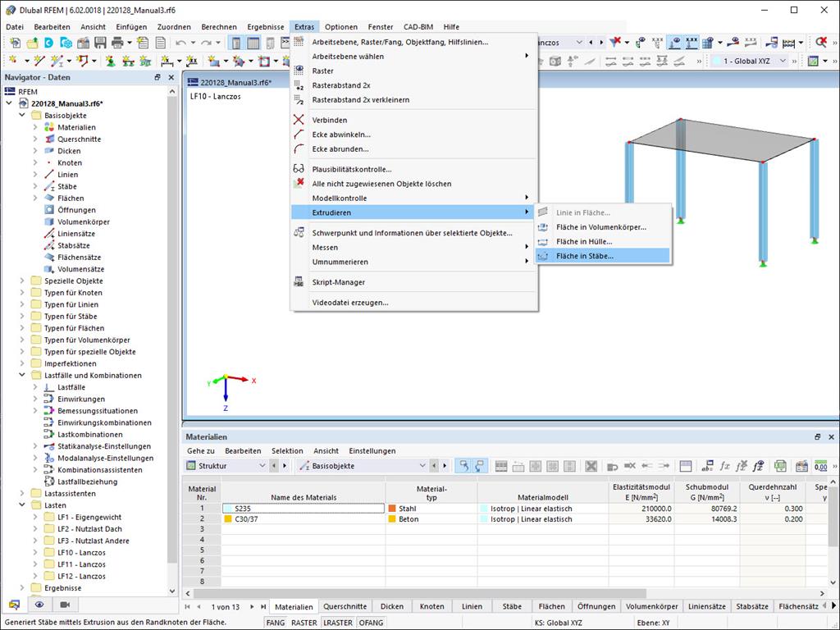This screenshot has width=840, height=630.
Task: Switch to the Querschnitte table tab
Action: point(345,606)
